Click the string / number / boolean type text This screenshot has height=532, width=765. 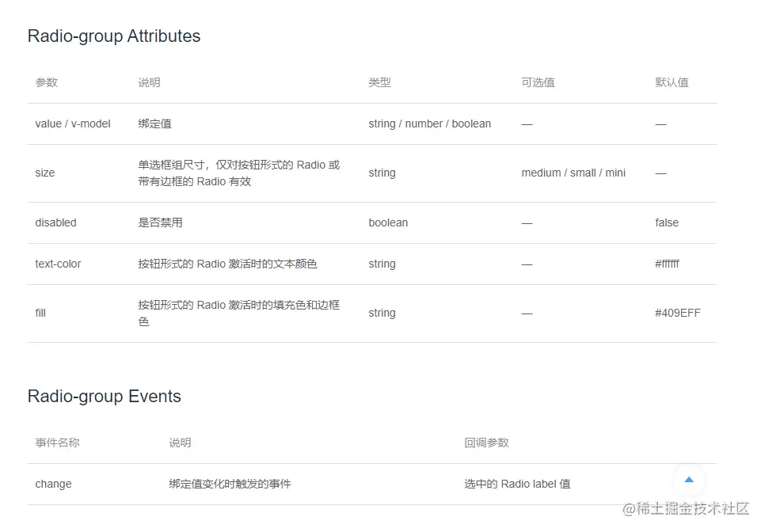429,123
